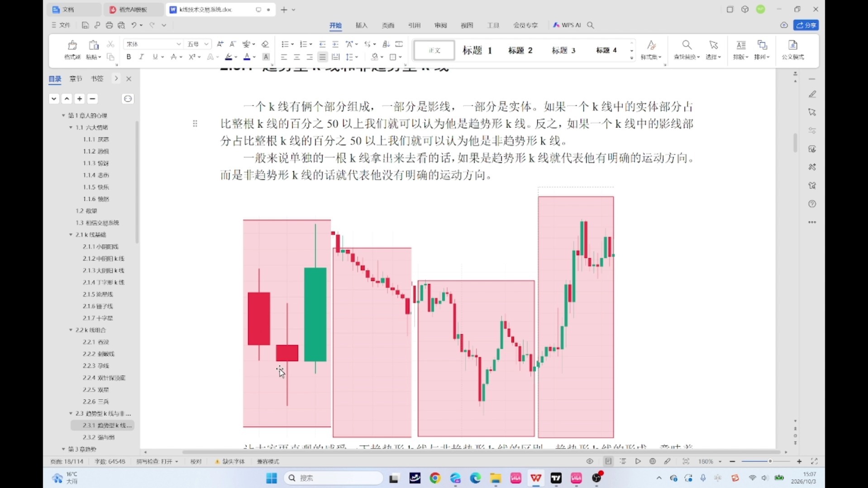Collapse the 第1章人的心理 outline node

pyautogui.click(x=63, y=115)
